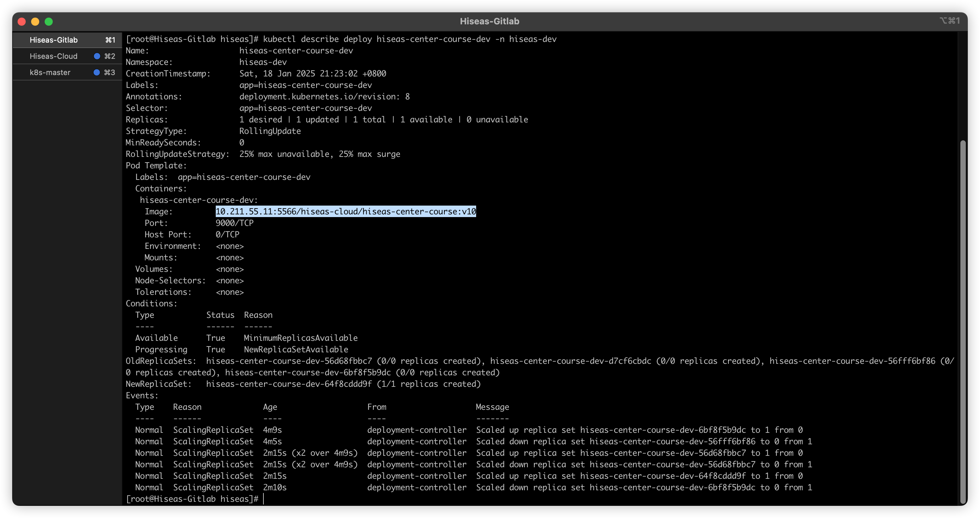
Task: Click the vertical scrollbar thumb in terminal
Action: click(x=962, y=322)
